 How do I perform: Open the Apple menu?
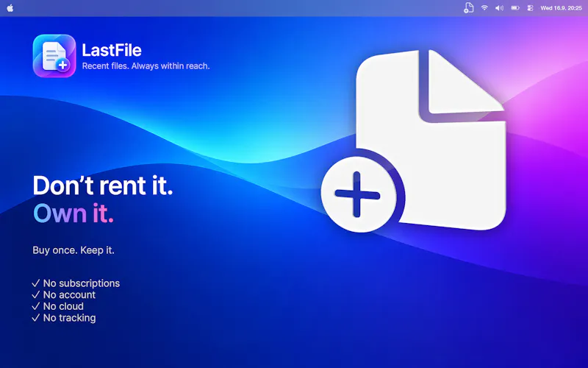click(10, 8)
